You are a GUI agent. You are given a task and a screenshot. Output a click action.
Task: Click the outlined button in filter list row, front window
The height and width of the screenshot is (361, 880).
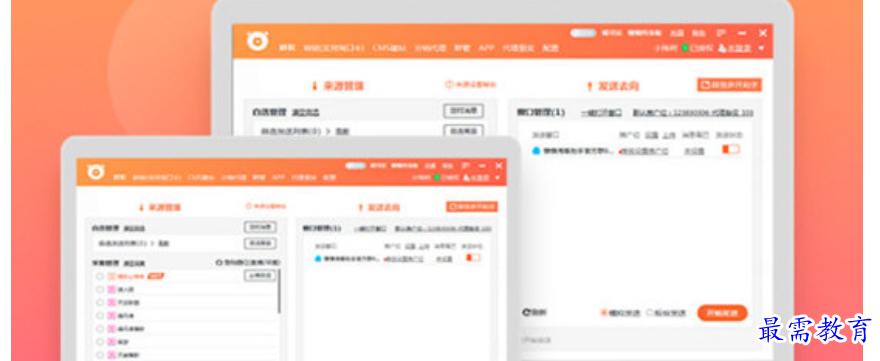coord(260,244)
